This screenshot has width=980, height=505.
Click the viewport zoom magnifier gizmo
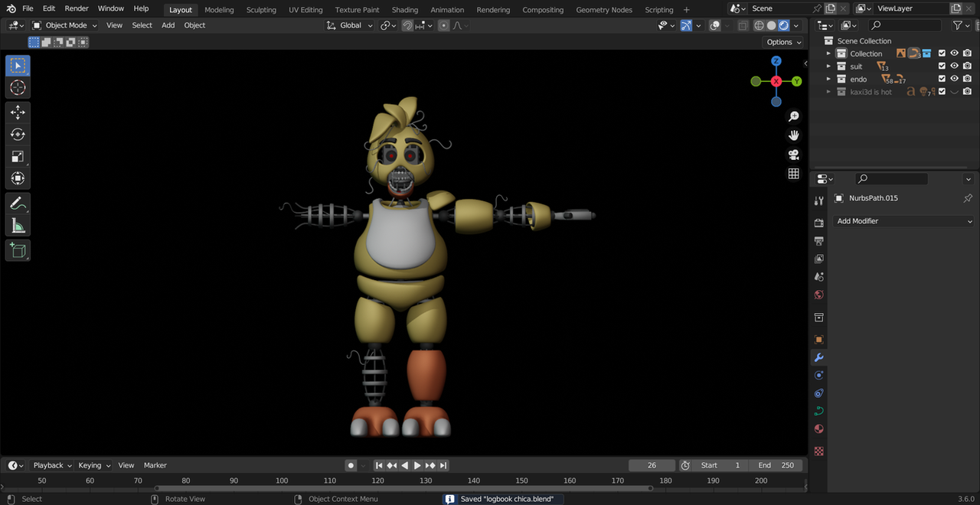tap(794, 116)
